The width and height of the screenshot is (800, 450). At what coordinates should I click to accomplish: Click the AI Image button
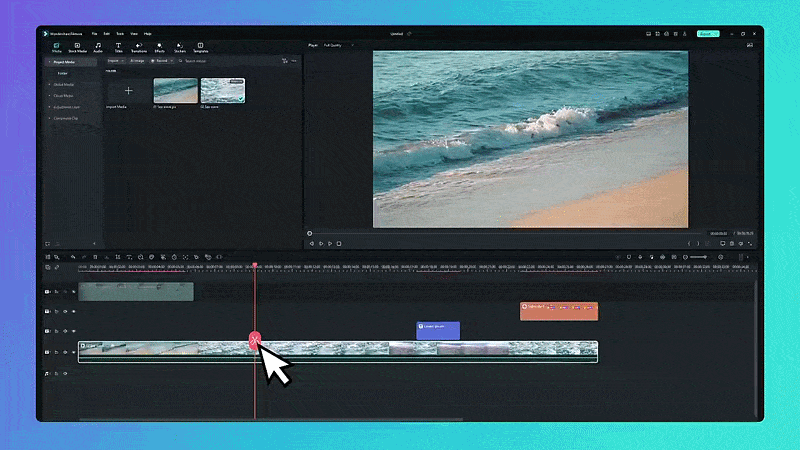[x=137, y=61]
